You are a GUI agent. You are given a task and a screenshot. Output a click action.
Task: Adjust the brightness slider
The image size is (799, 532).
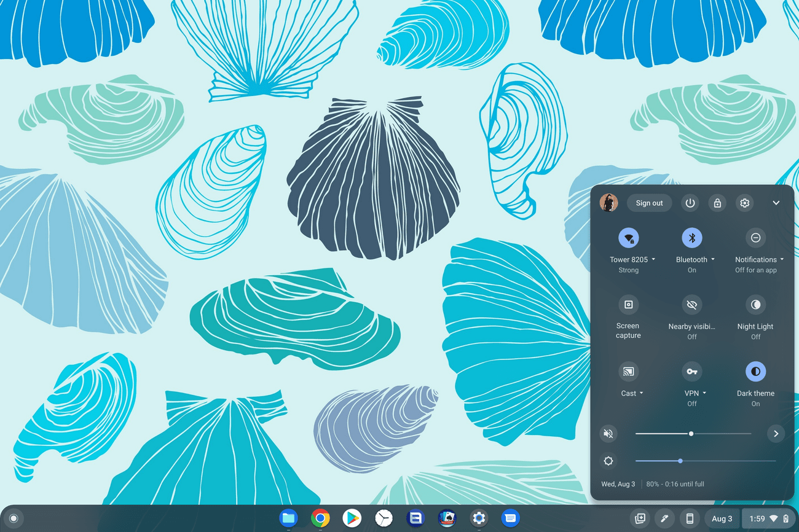click(x=680, y=461)
